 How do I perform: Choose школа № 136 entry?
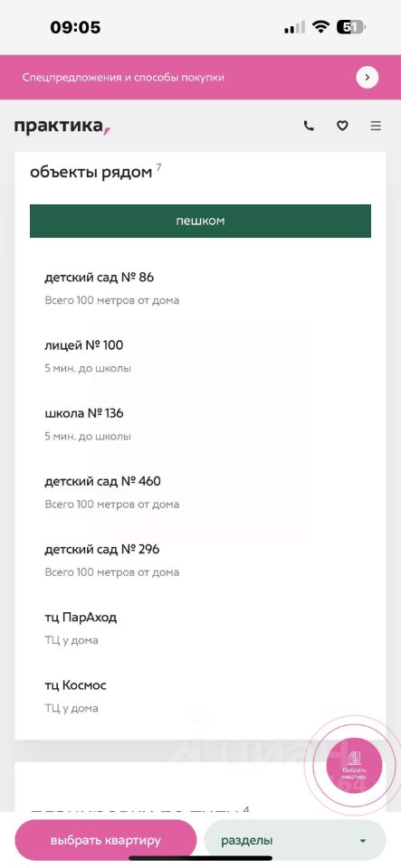coord(201,424)
